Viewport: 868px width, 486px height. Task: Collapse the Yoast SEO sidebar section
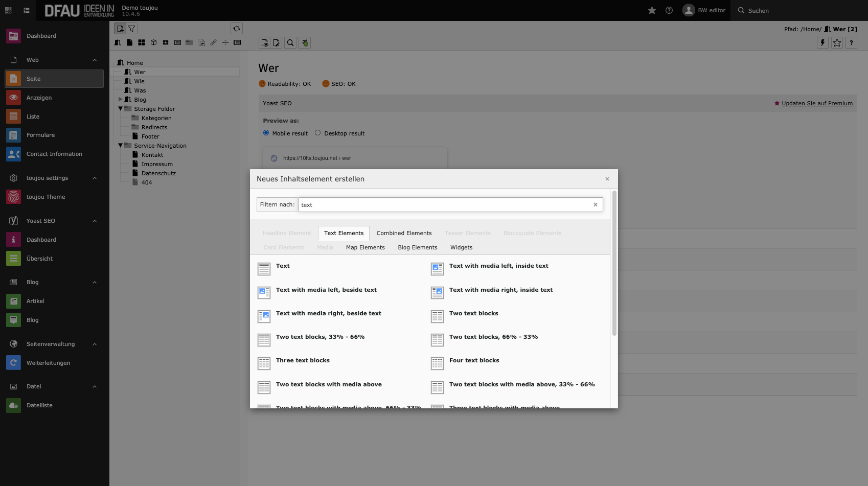[x=95, y=221]
